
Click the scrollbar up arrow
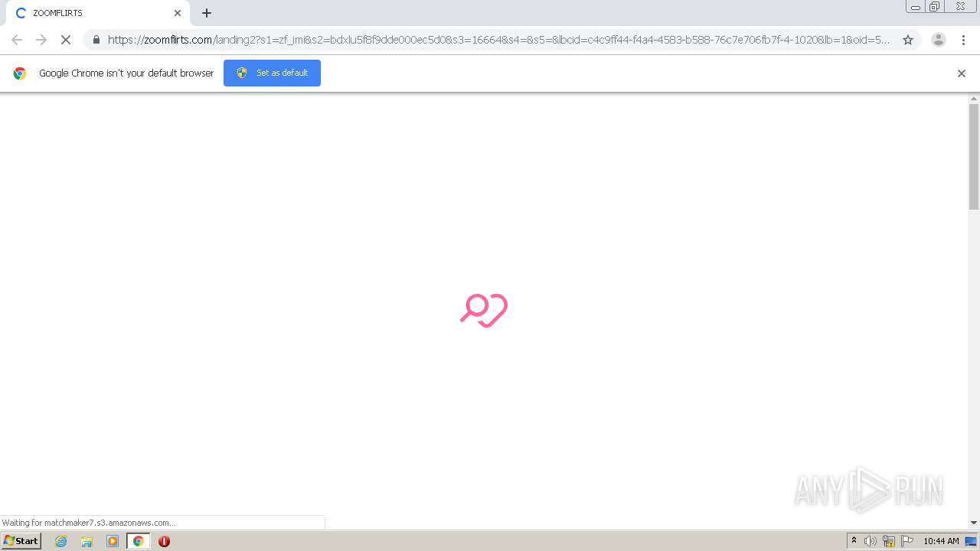(x=974, y=99)
